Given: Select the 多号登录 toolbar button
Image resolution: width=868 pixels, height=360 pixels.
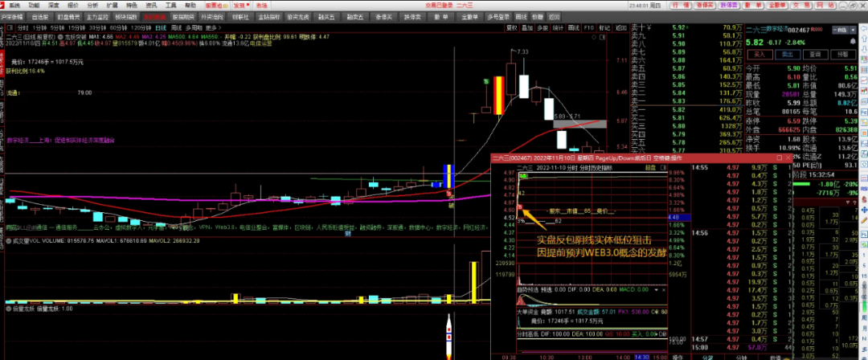Looking at the screenshot, I should click(x=497, y=17).
